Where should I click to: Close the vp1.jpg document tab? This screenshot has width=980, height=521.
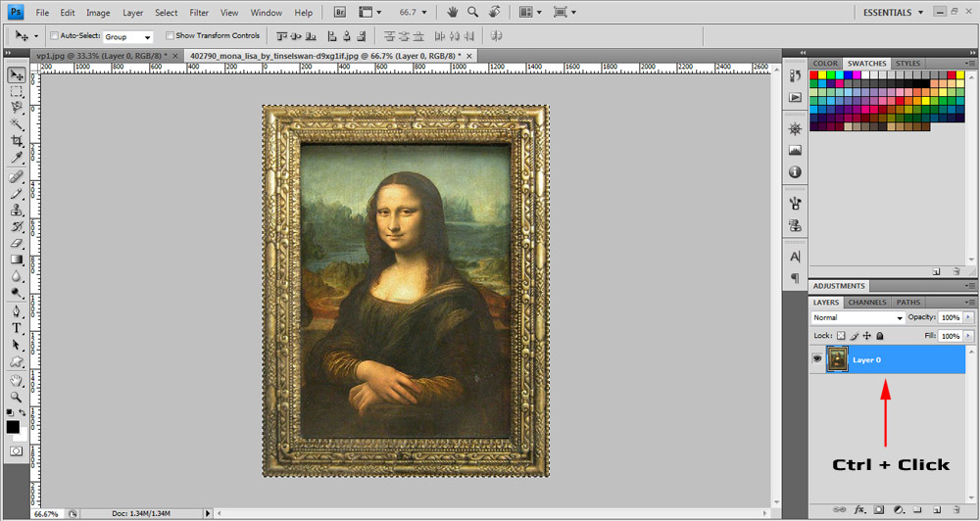tap(175, 56)
